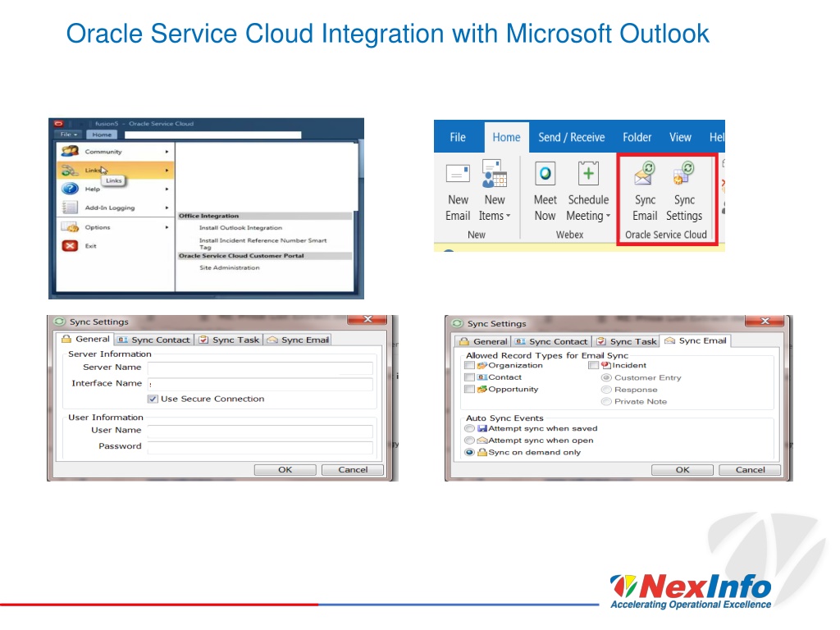Click OK in the Auto Sync Events dialog

point(682,470)
